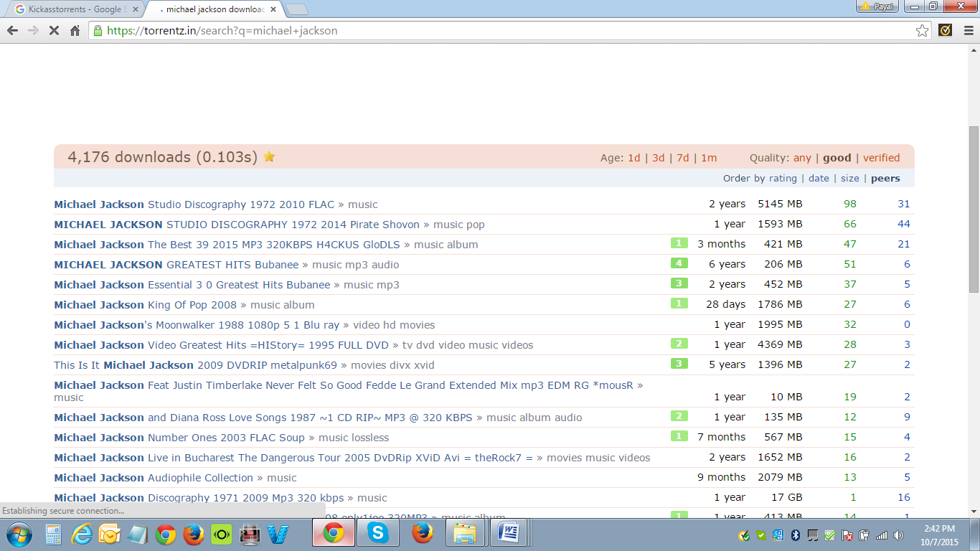Close the michael jackson download tab

click(273, 9)
